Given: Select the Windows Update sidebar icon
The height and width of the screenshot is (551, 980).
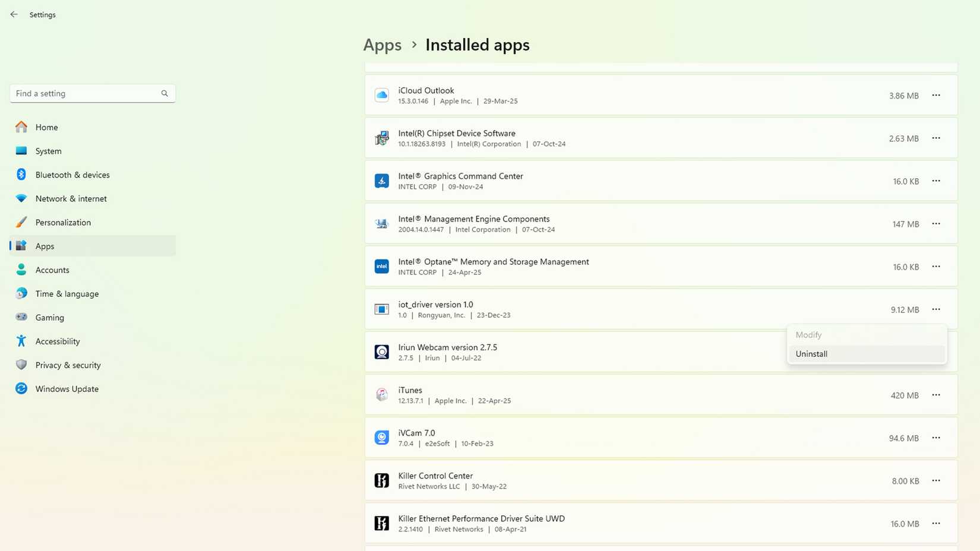Looking at the screenshot, I should click(21, 388).
